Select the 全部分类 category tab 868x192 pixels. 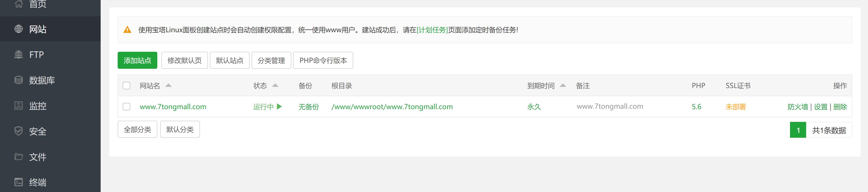click(x=137, y=129)
